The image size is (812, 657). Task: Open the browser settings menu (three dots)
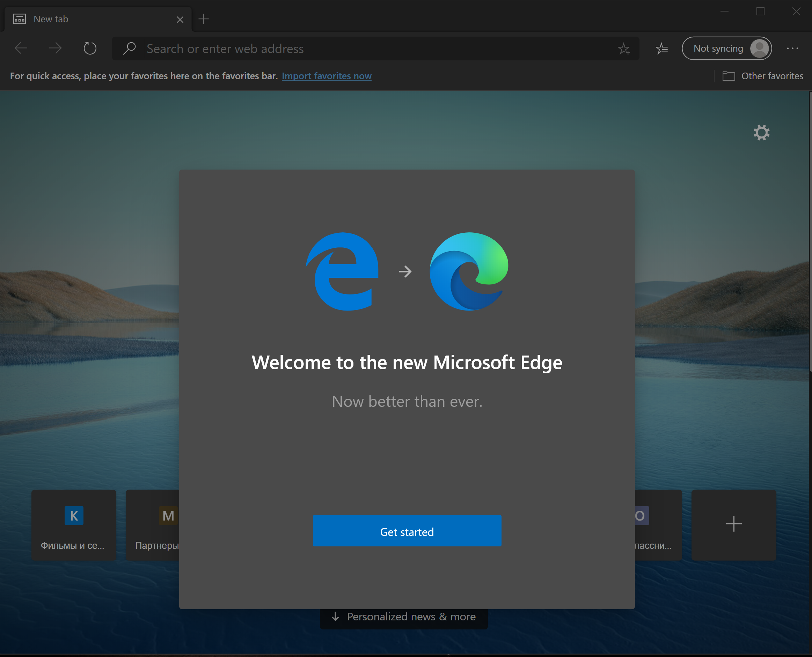[x=792, y=48]
